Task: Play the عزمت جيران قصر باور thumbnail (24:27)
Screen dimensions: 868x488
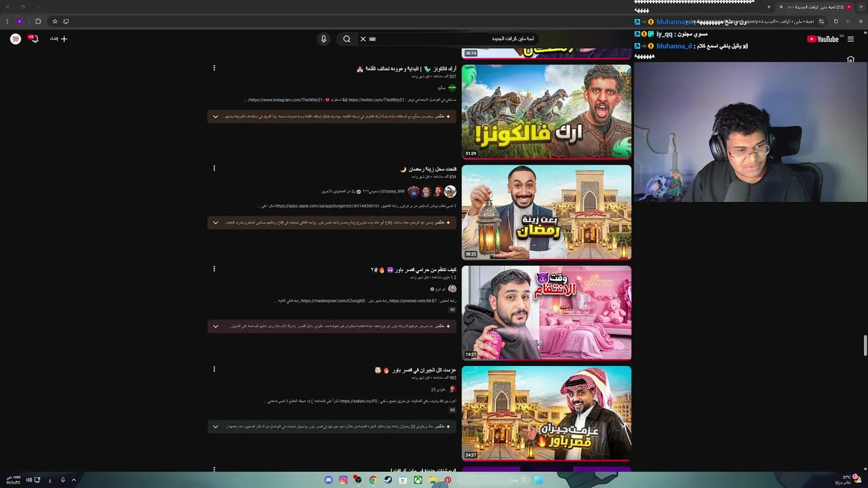Action: pyautogui.click(x=547, y=413)
